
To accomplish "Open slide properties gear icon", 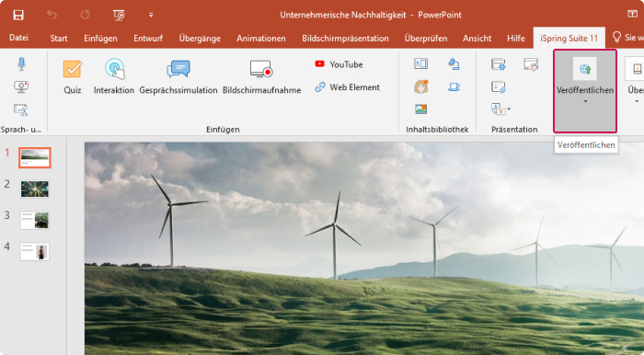I will click(499, 64).
